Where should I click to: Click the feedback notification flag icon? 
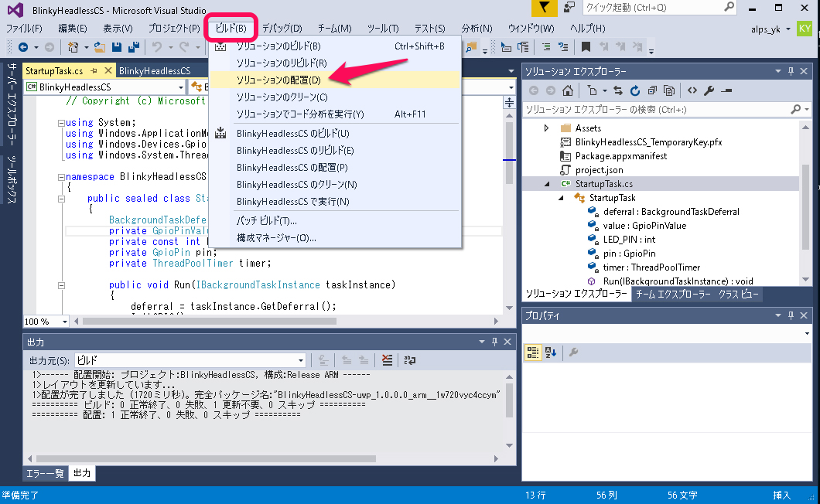click(545, 7)
